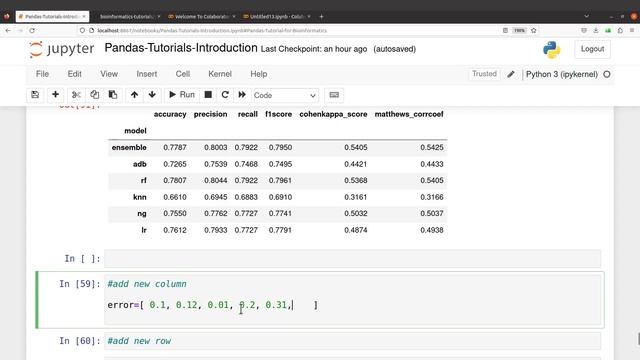Move selected cell up arrow
Image resolution: width=640 pixels, height=360 pixels.
(134, 95)
